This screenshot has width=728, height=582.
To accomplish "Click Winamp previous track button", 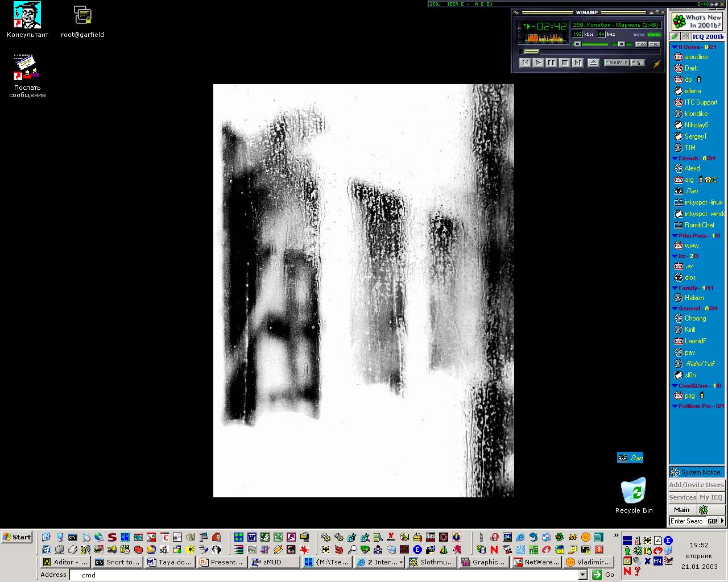I will tap(526, 63).
